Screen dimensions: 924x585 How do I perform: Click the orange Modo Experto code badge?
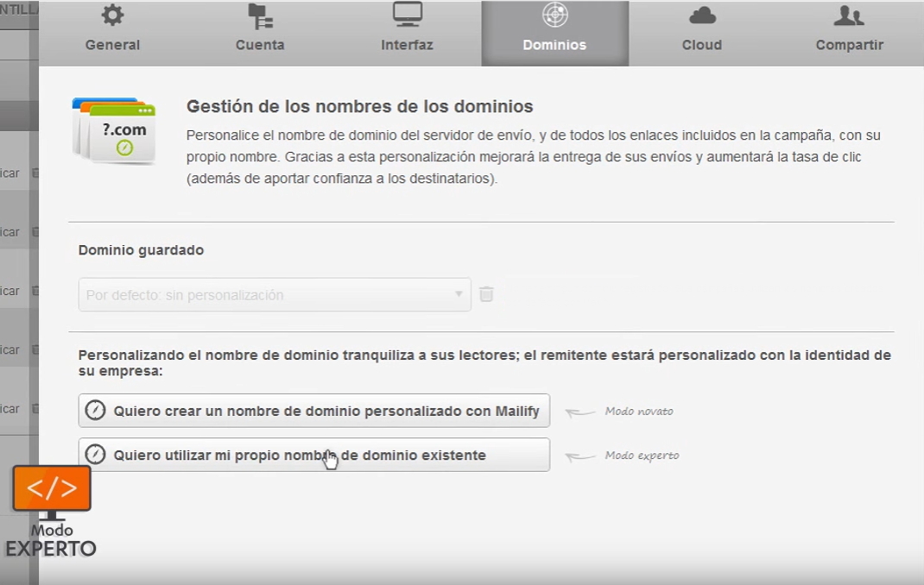click(x=52, y=488)
